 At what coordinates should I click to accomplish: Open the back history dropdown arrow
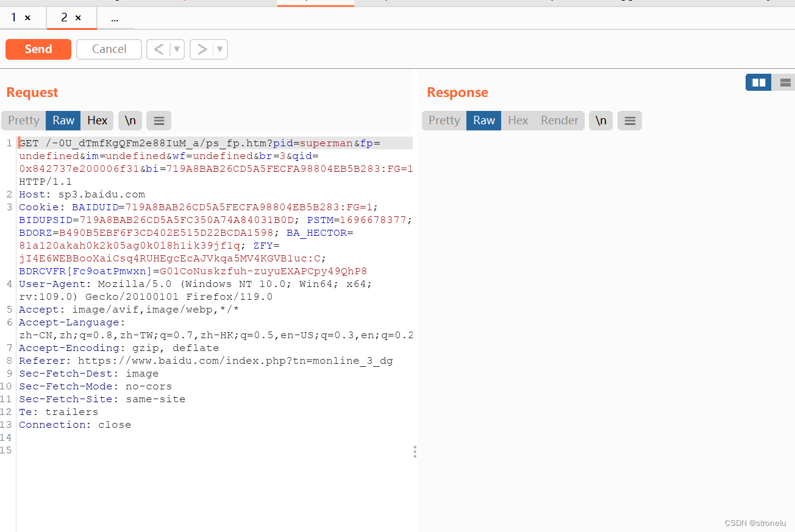pos(177,49)
